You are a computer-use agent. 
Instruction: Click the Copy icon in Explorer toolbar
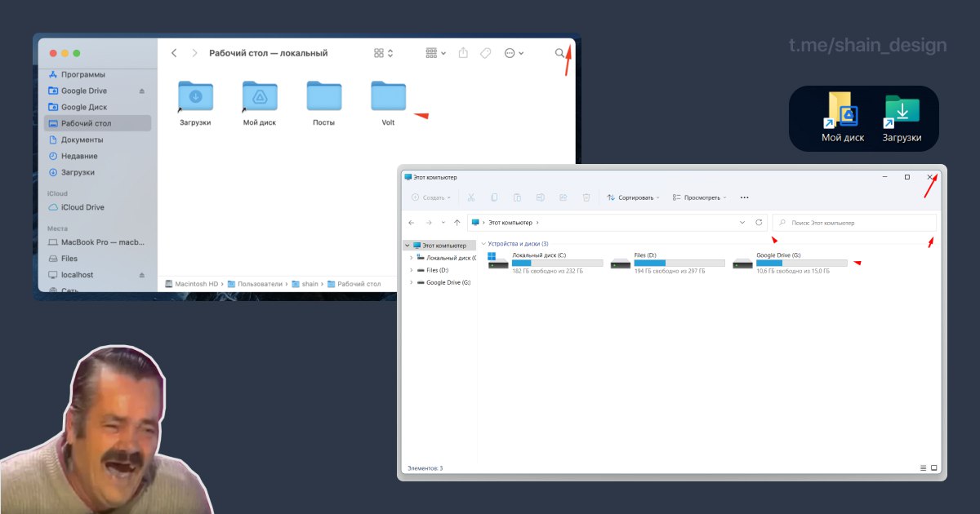click(494, 197)
